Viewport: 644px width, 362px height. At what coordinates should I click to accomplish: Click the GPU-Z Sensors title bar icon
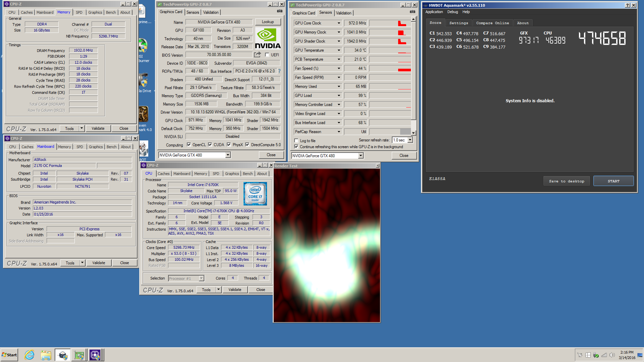point(292,5)
